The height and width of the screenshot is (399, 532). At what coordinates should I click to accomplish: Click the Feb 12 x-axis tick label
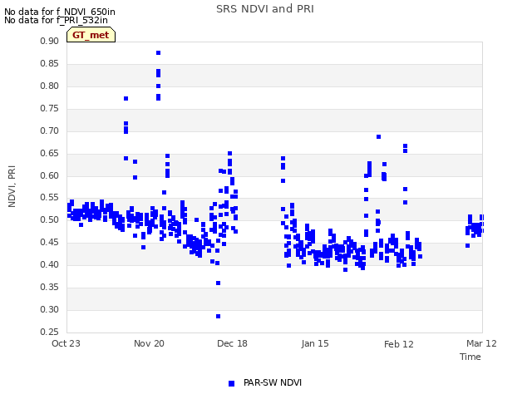399,344
